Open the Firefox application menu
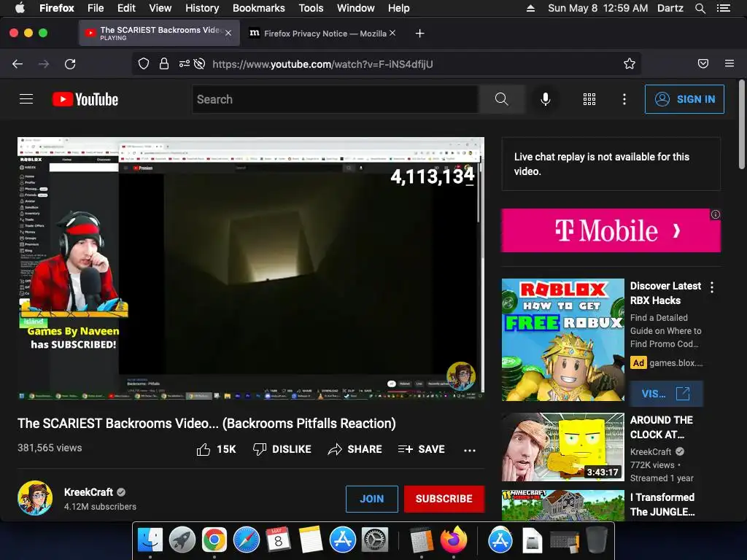747x560 pixels. click(x=729, y=63)
